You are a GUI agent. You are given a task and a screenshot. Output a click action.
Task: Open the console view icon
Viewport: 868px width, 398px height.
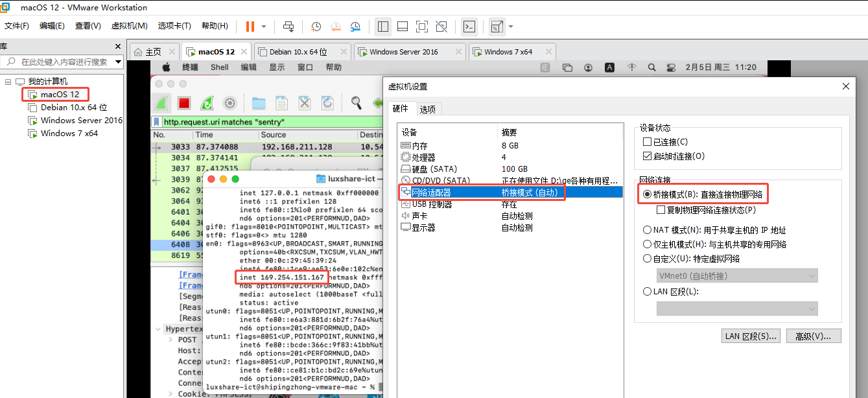point(469,27)
